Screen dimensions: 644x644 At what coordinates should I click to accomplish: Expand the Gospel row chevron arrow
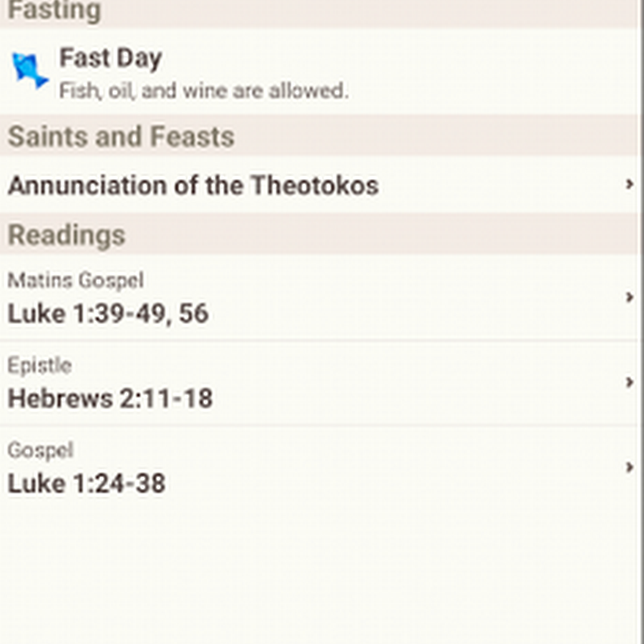click(x=629, y=467)
